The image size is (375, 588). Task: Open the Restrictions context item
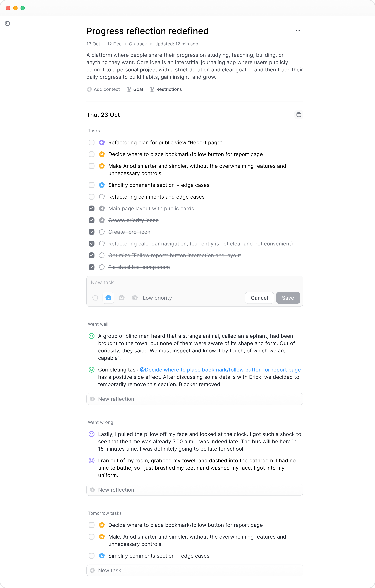click(166, 89)
